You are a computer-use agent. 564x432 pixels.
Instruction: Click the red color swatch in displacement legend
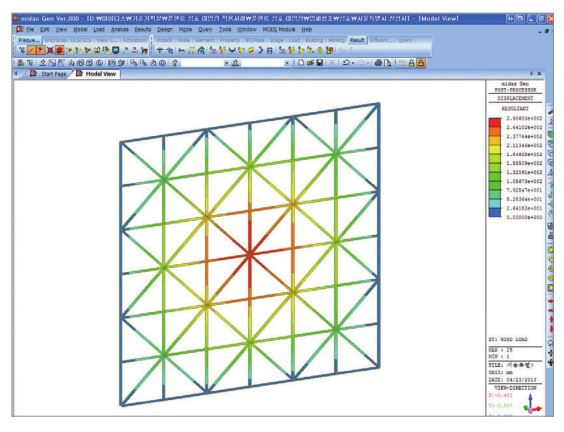point(495,122)
